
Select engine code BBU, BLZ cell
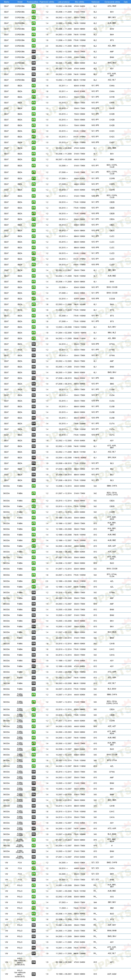[112, 333]
